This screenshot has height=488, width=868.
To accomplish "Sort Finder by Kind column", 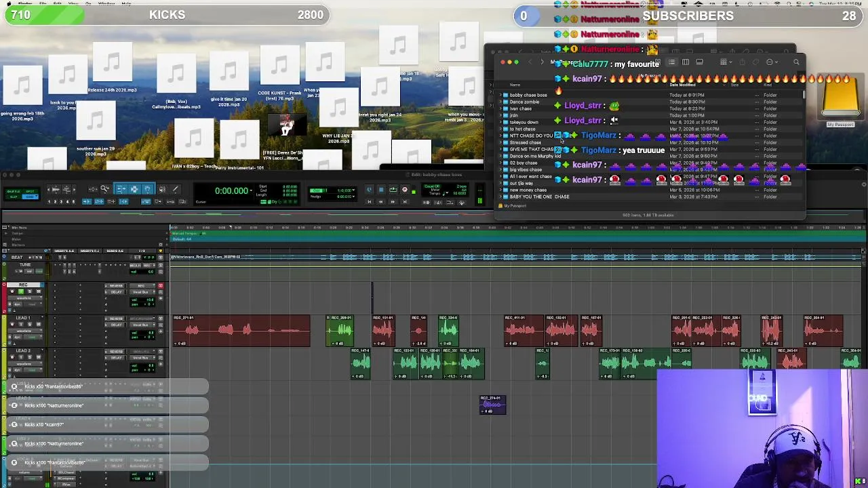I will [x=768, y=85].
